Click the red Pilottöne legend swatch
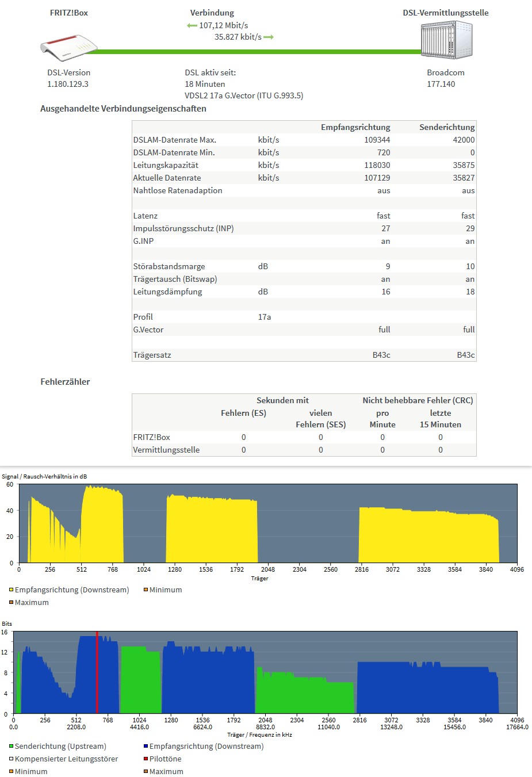The image size is (532, 777). (146, 759)
